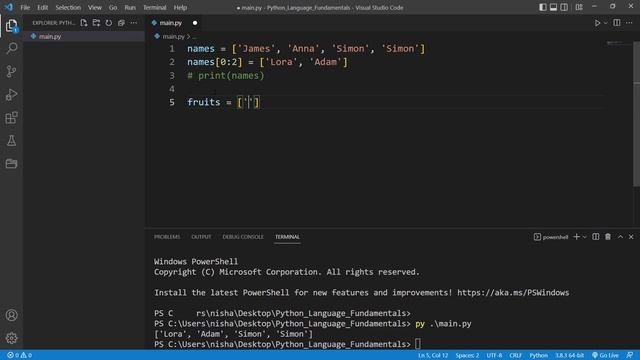Switch to the Debug Console tab
The image size is (640, 360).
243,237
